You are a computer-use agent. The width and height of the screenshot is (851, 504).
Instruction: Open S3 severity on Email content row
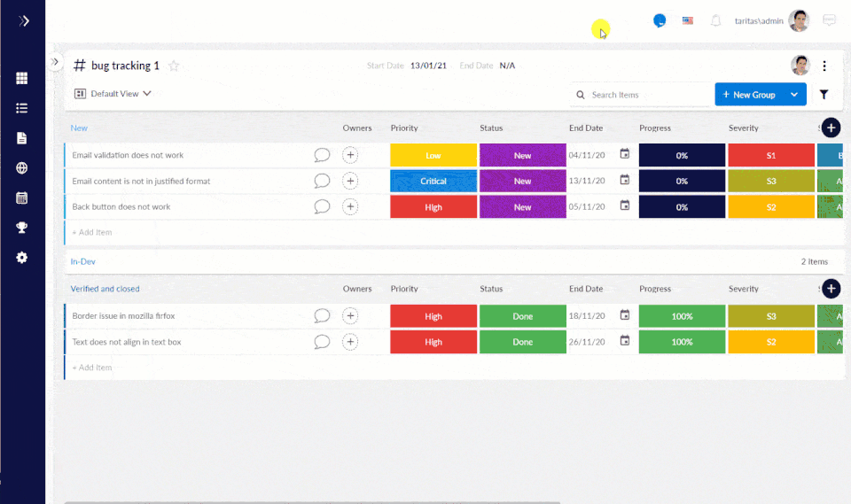(771, 182)
